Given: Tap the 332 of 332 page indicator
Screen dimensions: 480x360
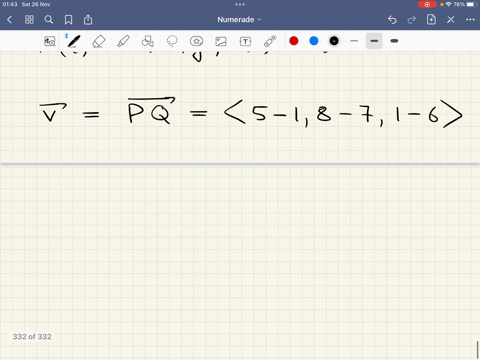Looking at the screenshot, I should point(32,337).
